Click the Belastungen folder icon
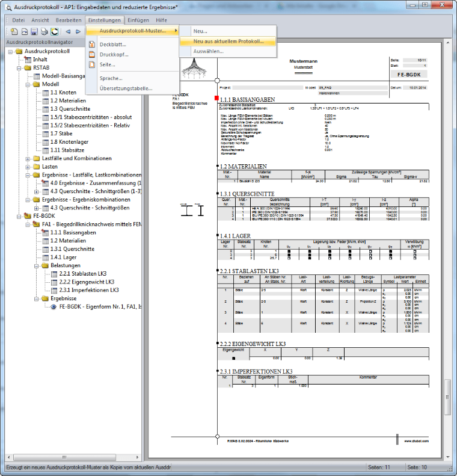 (x=45, y=265)
